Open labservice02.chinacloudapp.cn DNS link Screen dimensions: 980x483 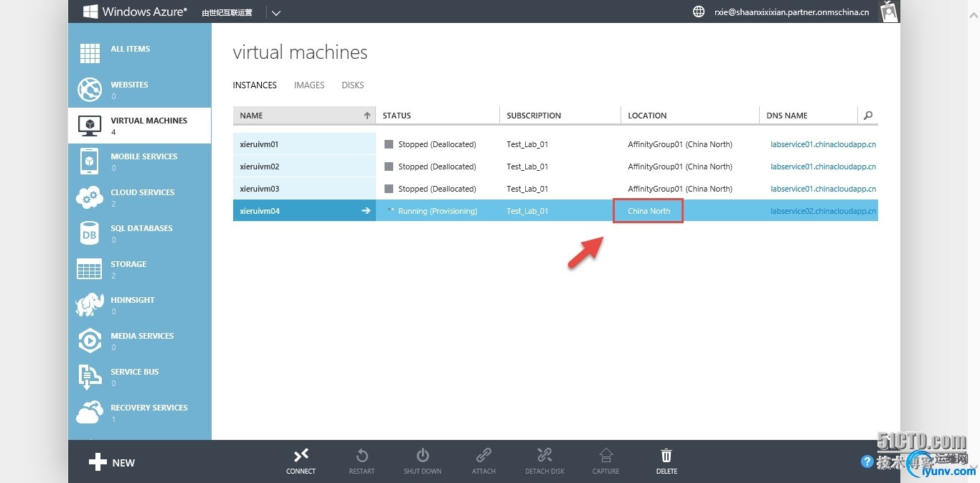pyautogui.click(x=824, y=211)
